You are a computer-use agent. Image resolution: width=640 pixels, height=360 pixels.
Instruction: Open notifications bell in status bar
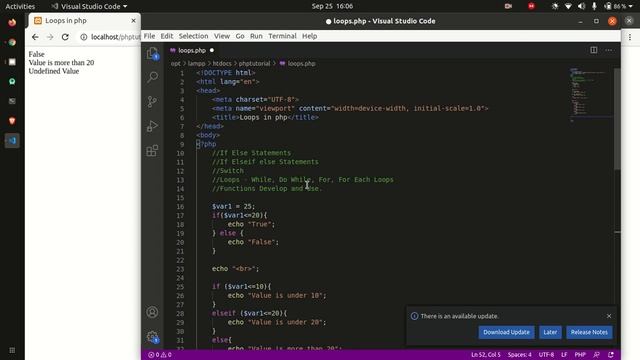pyautogui.click(x=611, y=355)
